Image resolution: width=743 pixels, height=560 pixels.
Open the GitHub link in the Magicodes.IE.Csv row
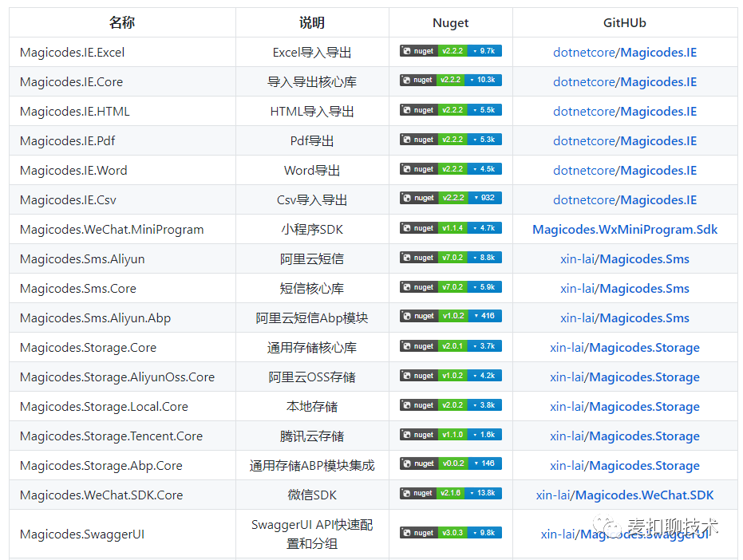click(x=625, y=200)
